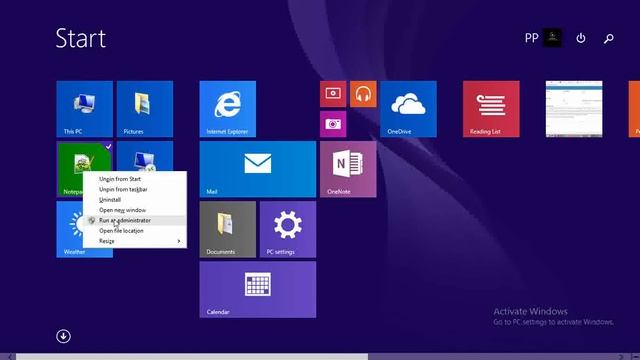The width and height of the screenshot is (640, 360).
Task: Open the Mail tile
Action: point(258,169)
